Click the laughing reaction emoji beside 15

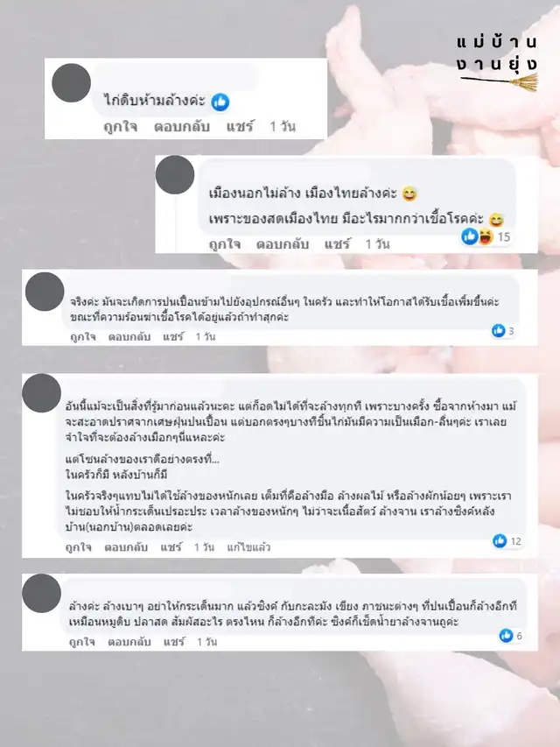click(486, 236)
